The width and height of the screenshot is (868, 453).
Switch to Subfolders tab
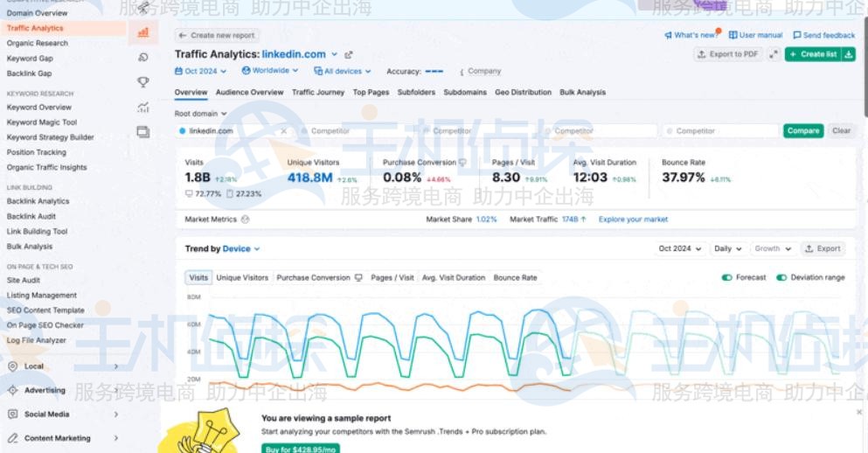click(416, 93)
